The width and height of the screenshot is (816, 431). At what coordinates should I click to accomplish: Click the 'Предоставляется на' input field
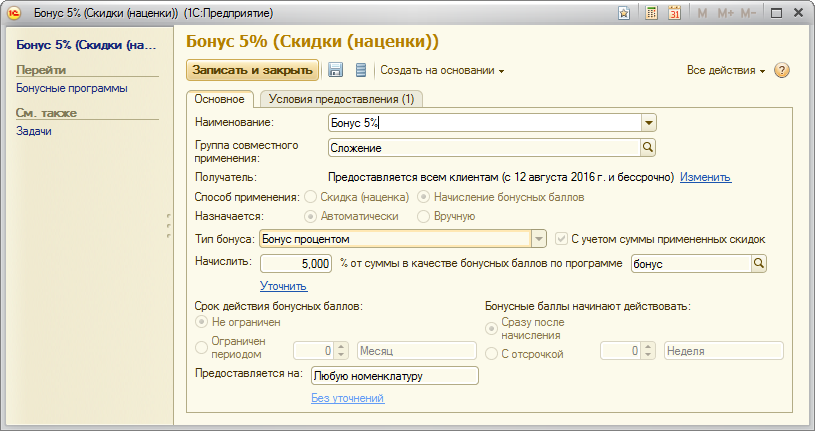(394, 377)
